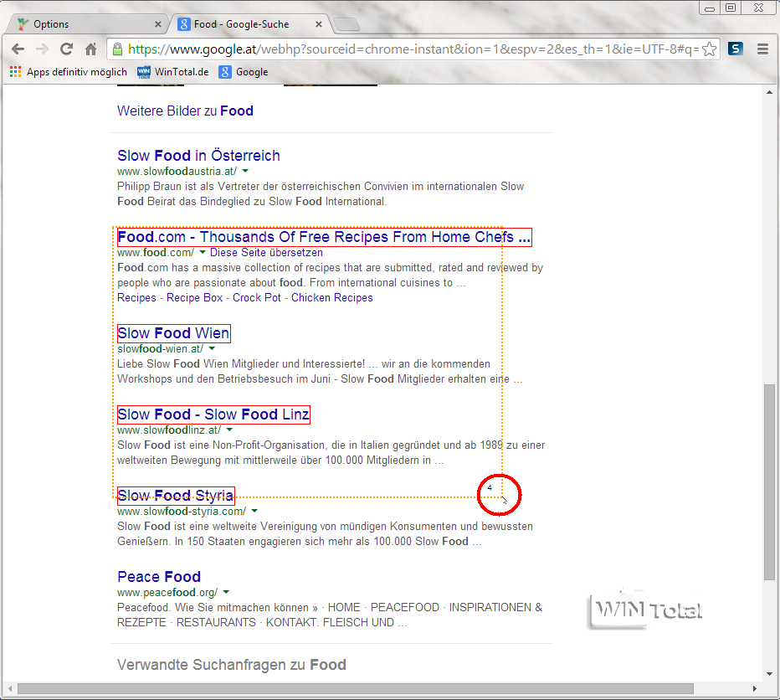Click the www.peacefood.org URL text
The height and width of the screenshot is (700, 780).
(x=167, y=592)
